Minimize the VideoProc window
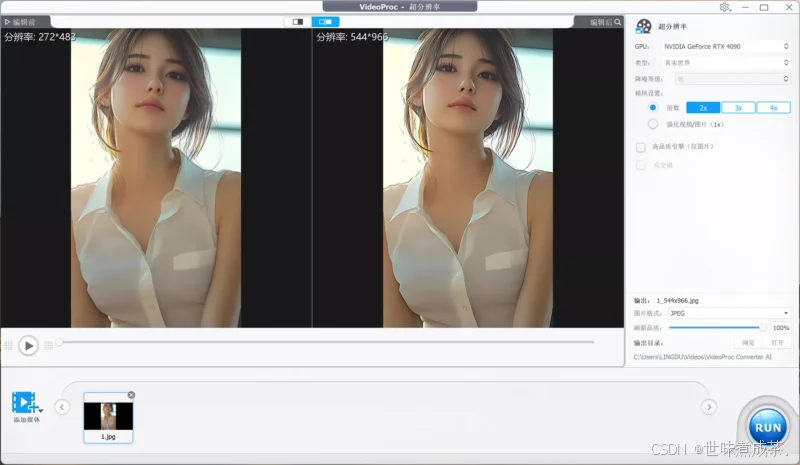The height and width of the screenshot is (465, 800). [745, 7]
